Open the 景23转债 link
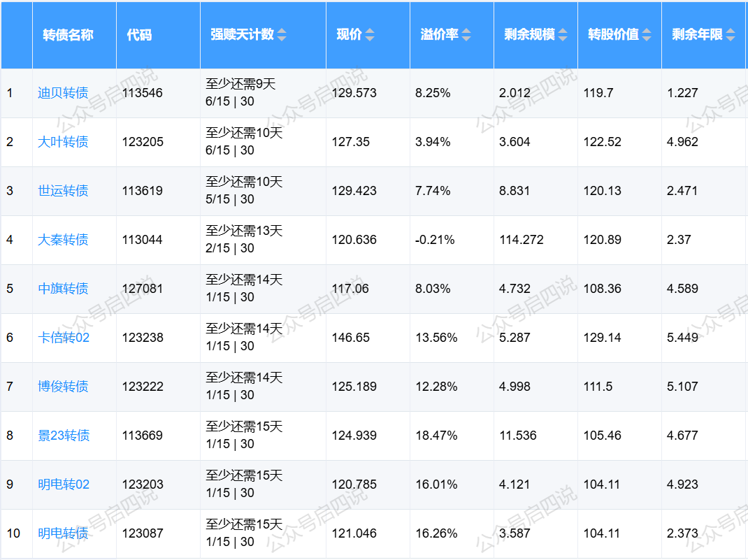Viewport: 748px width, 560px height. point(64,436)
